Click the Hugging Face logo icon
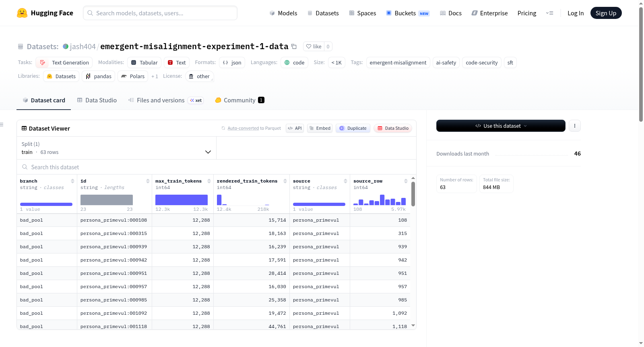 [22, 13]
